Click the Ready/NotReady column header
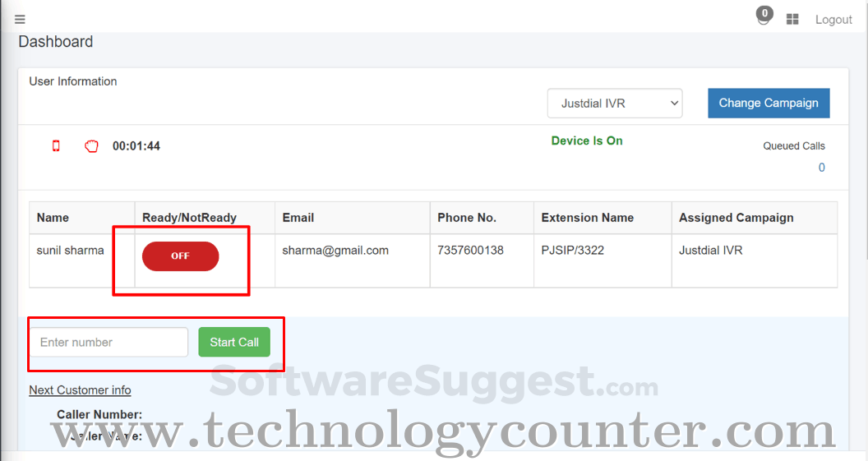Screen dimensions: 868x461 pos(189,218)
